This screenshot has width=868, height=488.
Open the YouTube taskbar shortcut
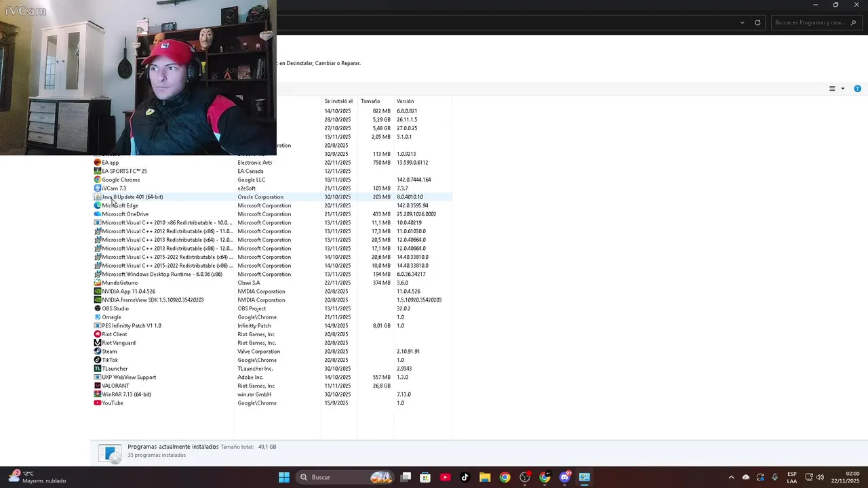445,477
